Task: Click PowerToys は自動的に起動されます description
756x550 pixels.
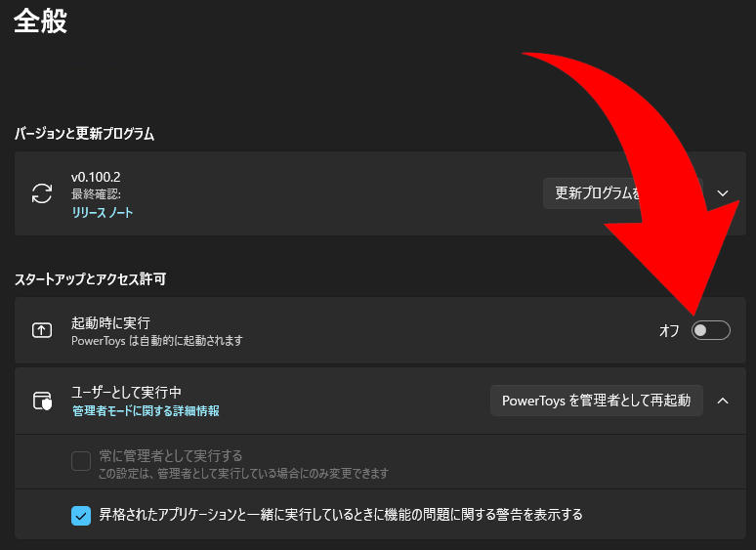Action: coord(156,341)
